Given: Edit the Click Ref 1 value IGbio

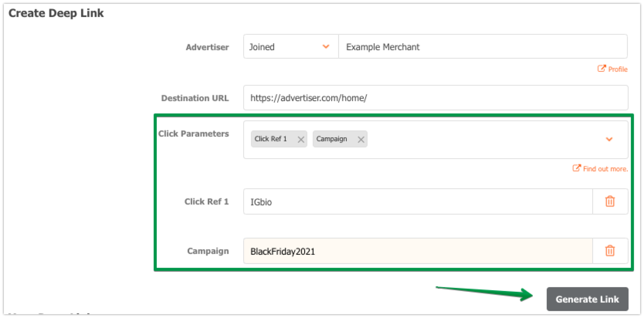Looking at the screenshot, I should (x=418, y=202).
